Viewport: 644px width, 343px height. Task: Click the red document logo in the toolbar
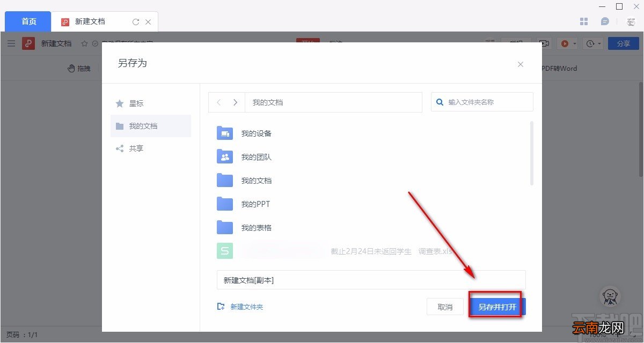click(x=28, y=43)
